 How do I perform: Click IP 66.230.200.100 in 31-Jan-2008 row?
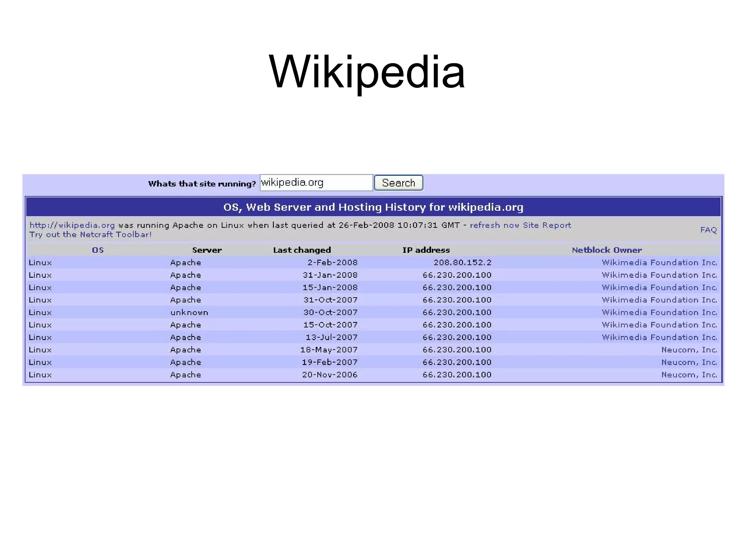457,275
